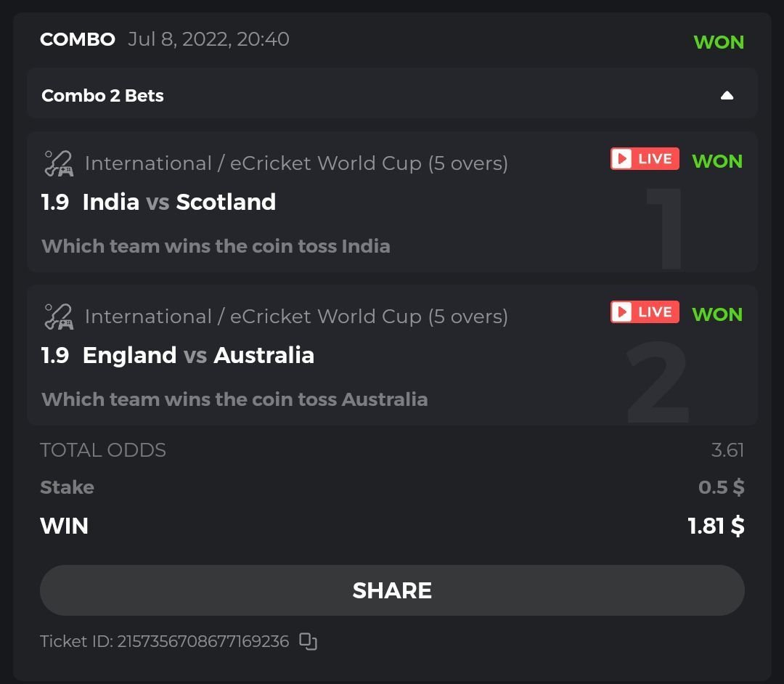The width and height of the screenshot is (784, 684).
Task: Click the Combo 2 Bets header label
Action: (x=102, y=95)
